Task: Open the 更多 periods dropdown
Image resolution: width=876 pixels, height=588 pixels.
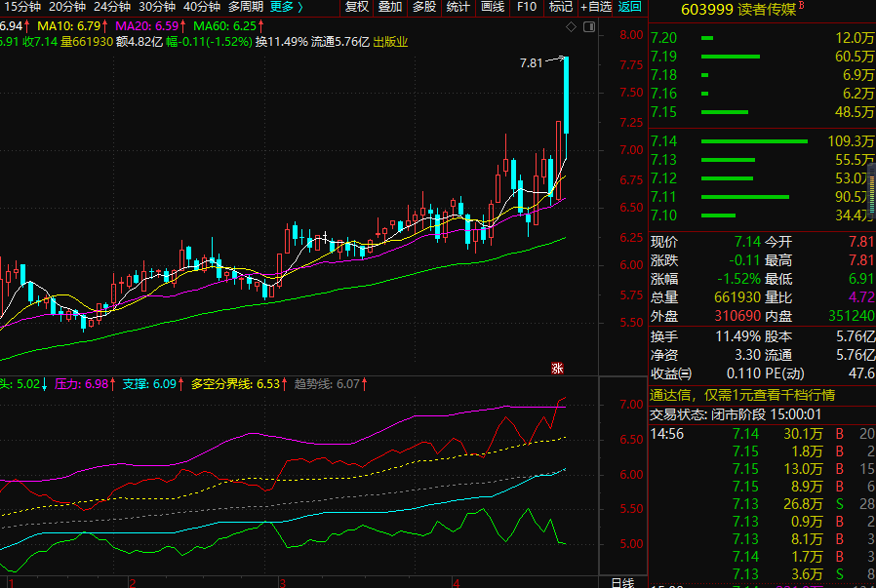Action: [286, 7]
